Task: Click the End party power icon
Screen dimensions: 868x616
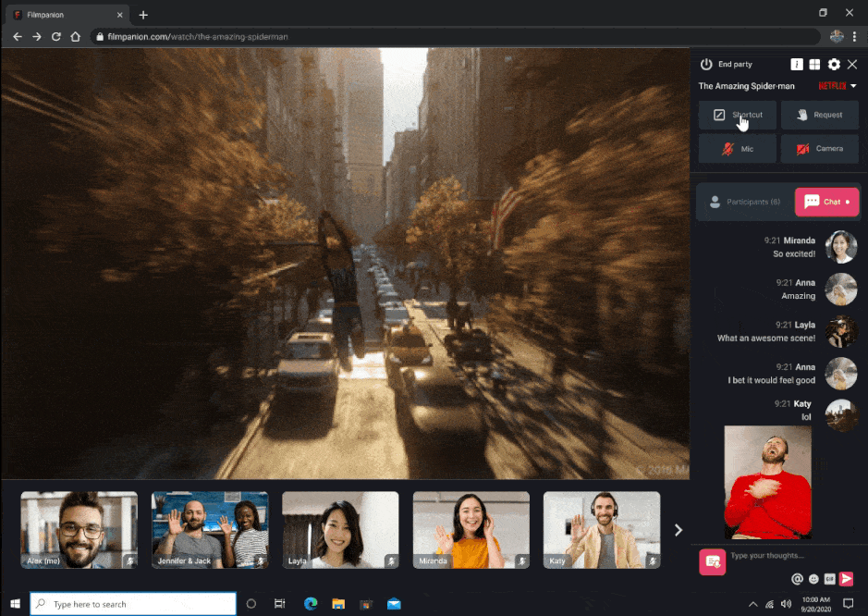Action: click(706, 64)
